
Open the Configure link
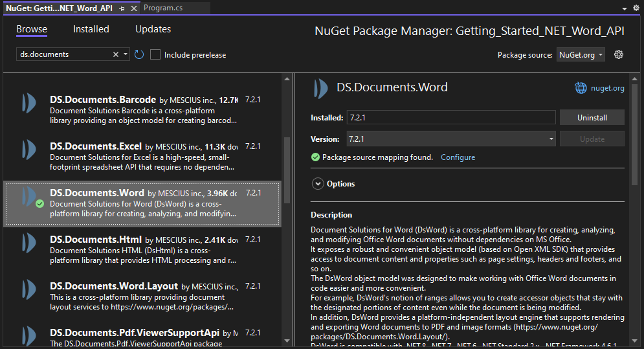pyautogui.click(x=458, y=157)
